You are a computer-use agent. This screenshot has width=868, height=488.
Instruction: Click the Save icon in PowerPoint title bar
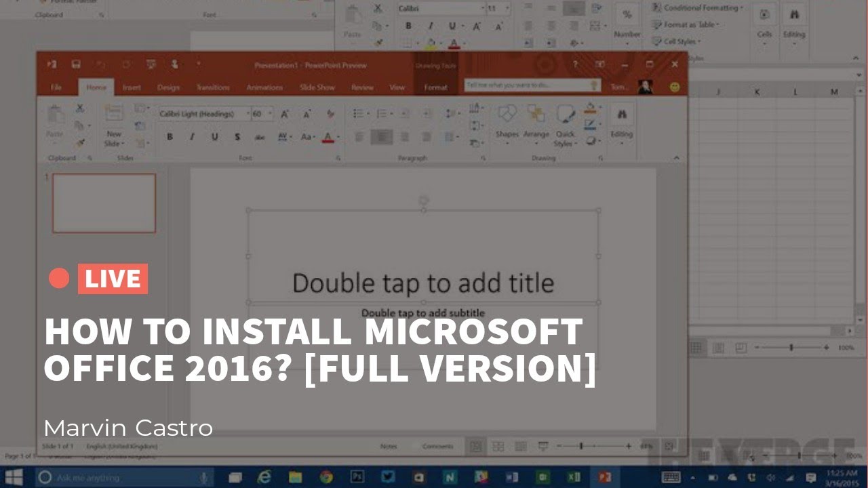76,64
